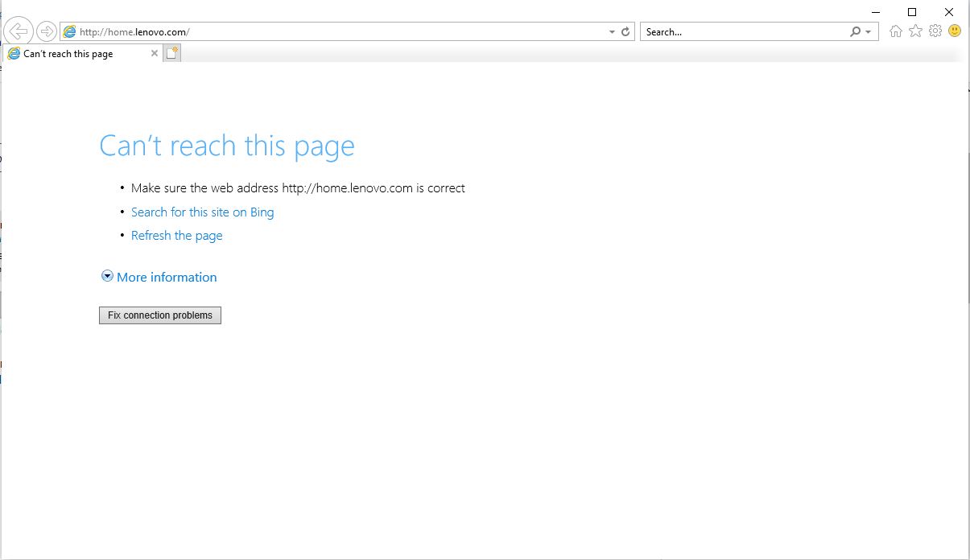Click the IE page icon in address bar

pyautogui.click(x=70, y=31)
